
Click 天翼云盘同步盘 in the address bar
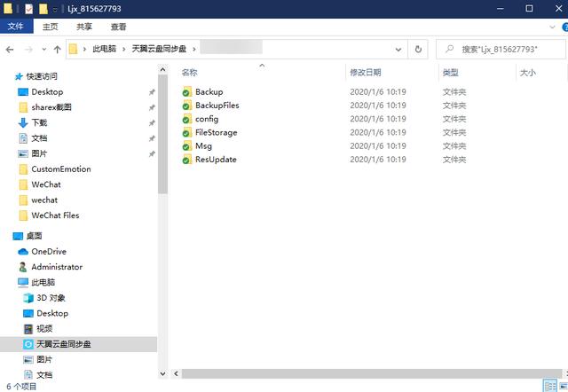(x=159, y=49)
